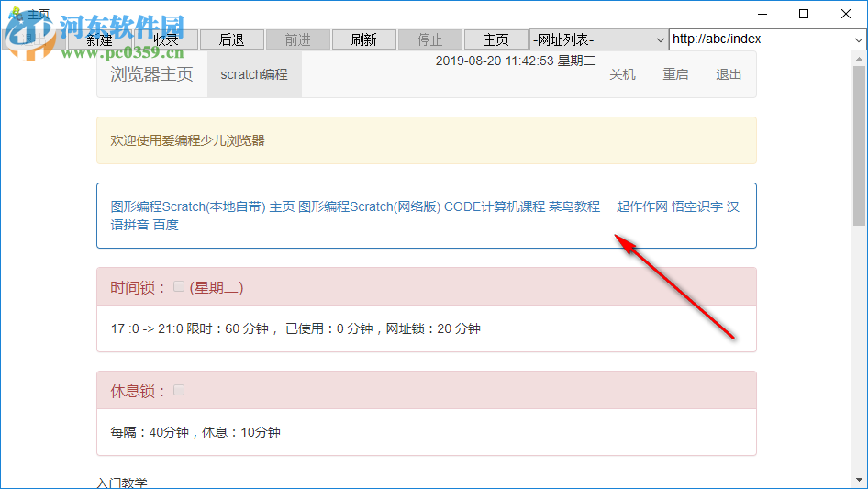Image resolution: width=868 pixels, height=489 pixels.
Task: Open the CODE计算机课程 link
Action: coord(495,206)
